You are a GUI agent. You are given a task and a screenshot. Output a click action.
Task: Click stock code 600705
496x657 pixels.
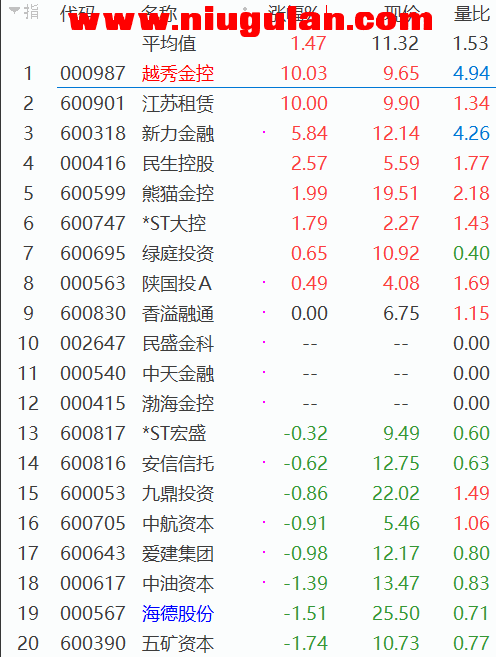pyautogui.click(x=93, y=524)
